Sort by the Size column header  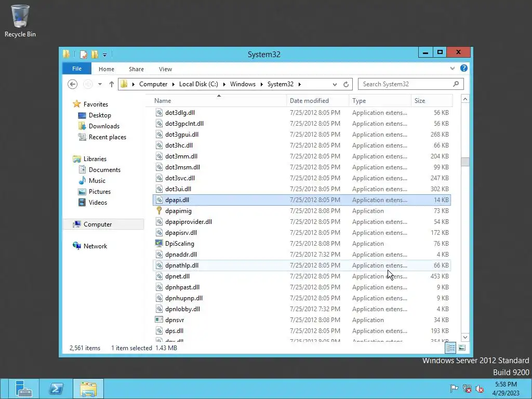pos(432,101)
